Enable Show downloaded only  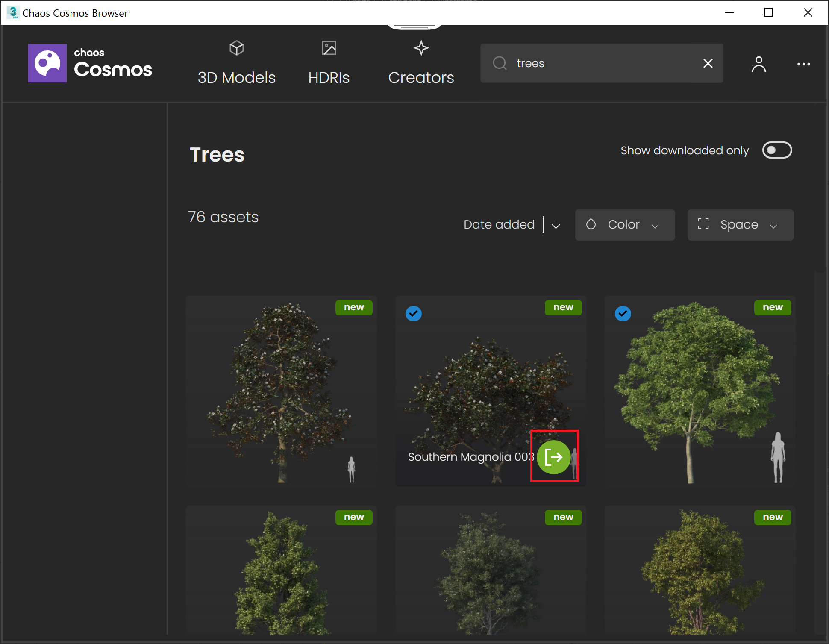[x=777, y=150]
